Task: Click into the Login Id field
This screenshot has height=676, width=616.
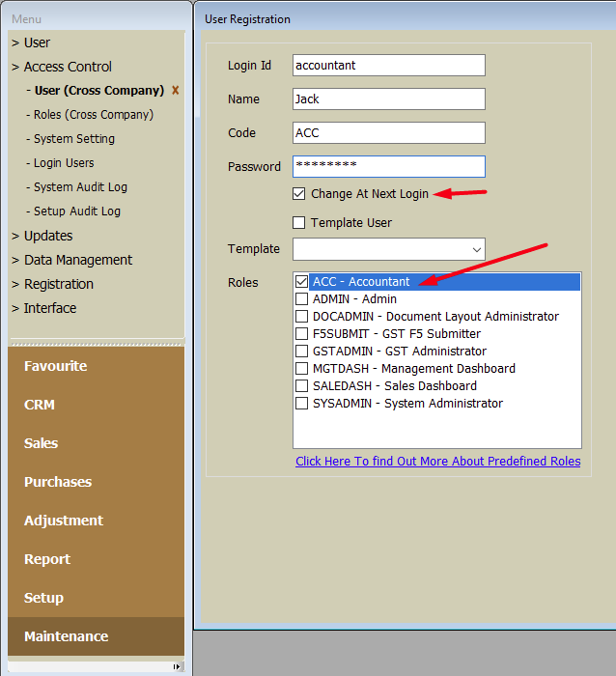Action: [388, 66]
